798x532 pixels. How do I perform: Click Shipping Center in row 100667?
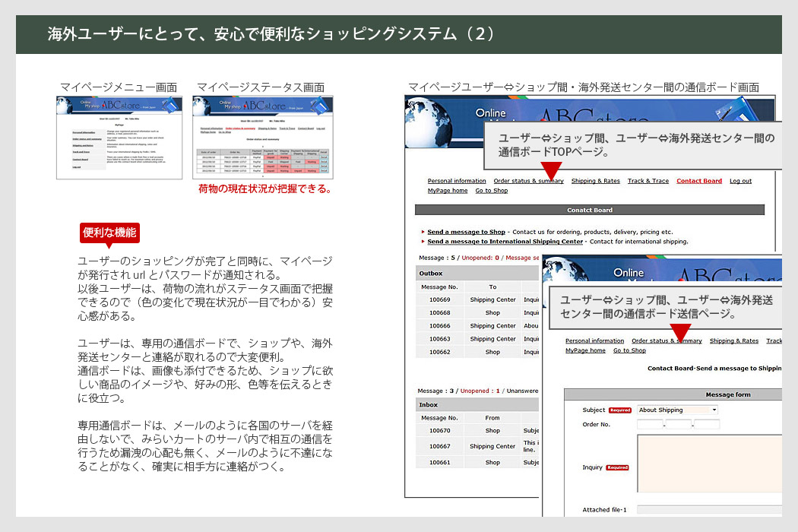[492, 446]
